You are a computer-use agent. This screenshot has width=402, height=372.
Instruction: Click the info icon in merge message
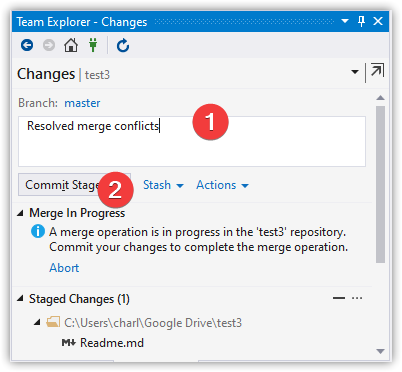(x=38, y=231)
